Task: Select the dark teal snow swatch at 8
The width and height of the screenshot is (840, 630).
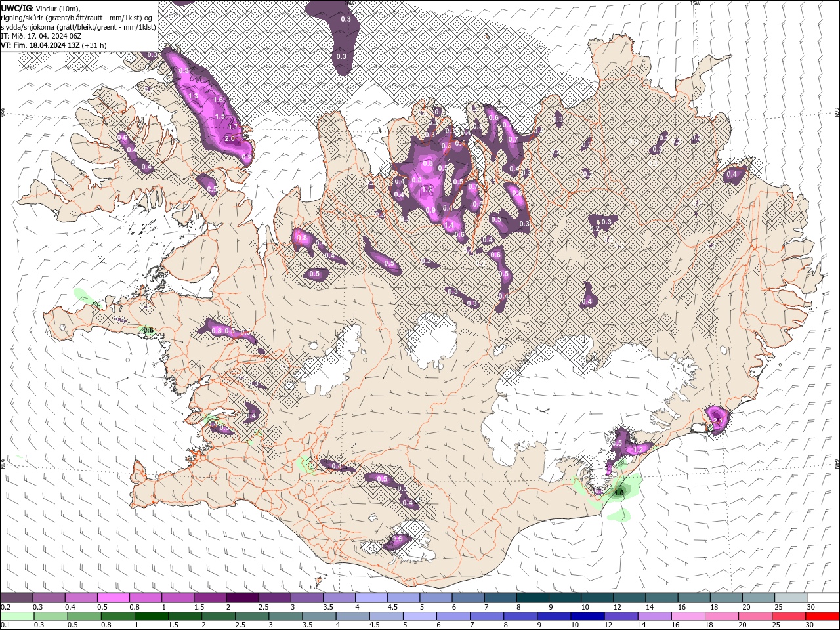Action: click(532, 597)
